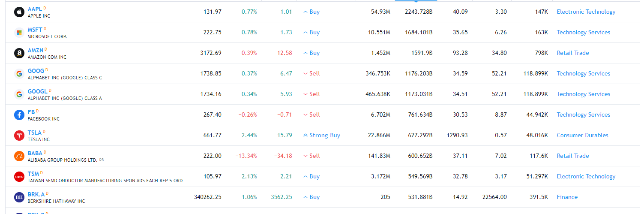Click the Google logo in GOOG row
Viewport: 644px width, 214px height.
(x=19, y=74)
